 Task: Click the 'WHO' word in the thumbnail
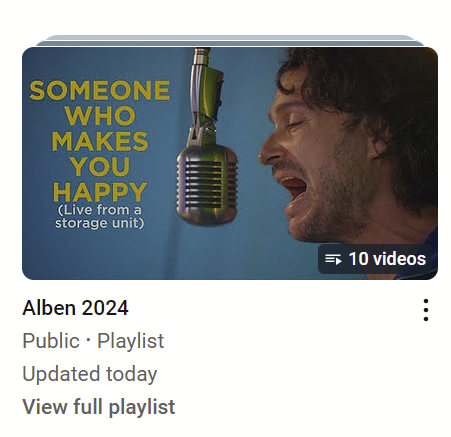pyautogui.click(x=100, y=116)
